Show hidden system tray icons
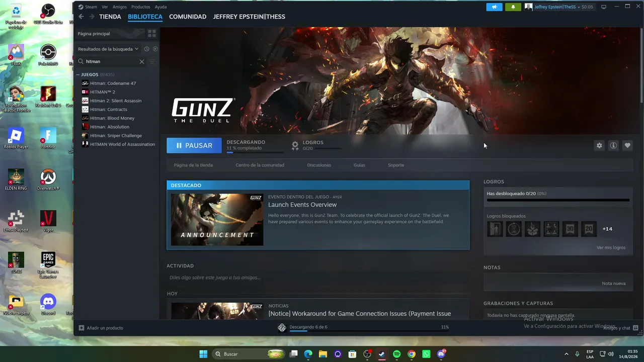Viewport: 644px width, 362px height. (x=566, y=354)
